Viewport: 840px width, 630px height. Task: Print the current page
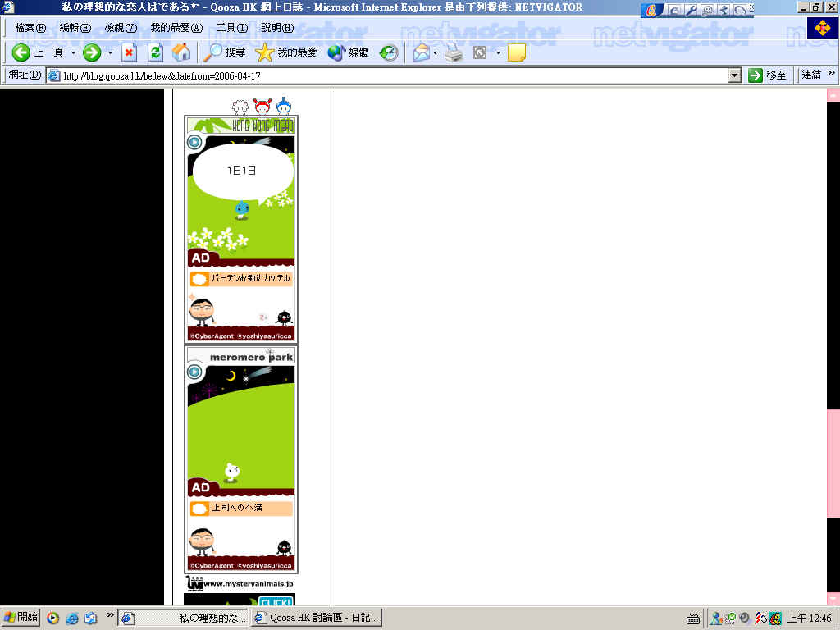[454, 52]
